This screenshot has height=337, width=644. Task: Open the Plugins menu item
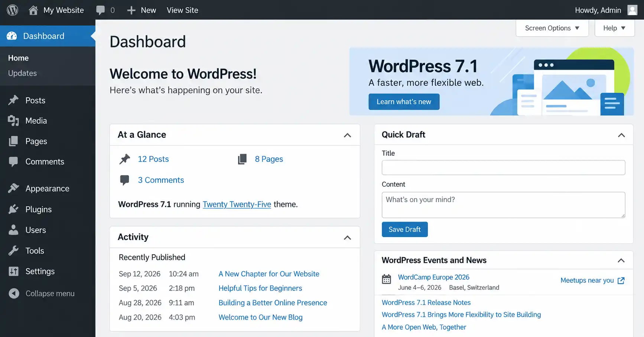click(48, 209)
